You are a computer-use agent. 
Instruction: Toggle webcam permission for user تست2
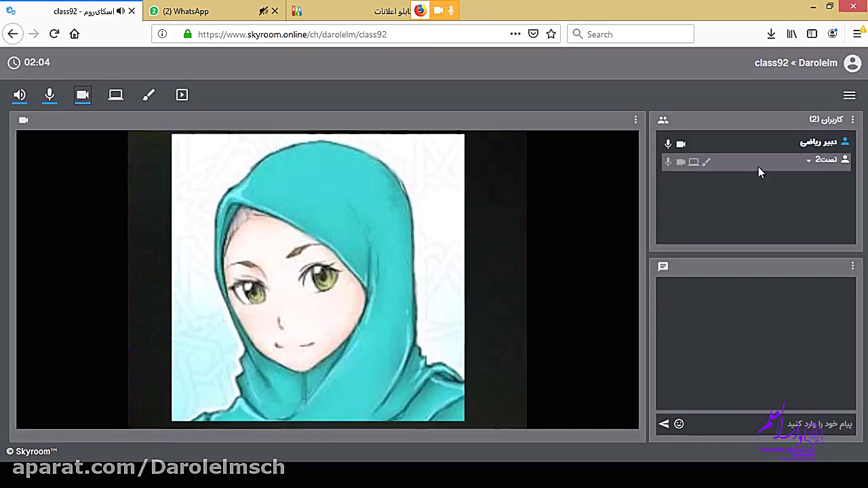[681, 162]
